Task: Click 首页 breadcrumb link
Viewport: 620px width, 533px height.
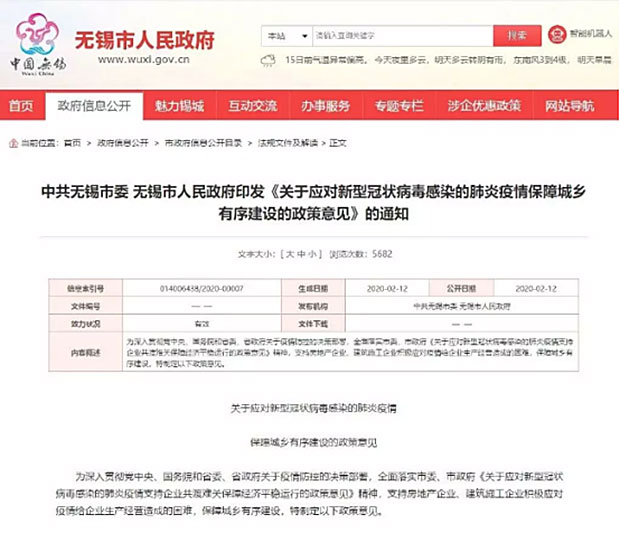Action: point(72,143)
